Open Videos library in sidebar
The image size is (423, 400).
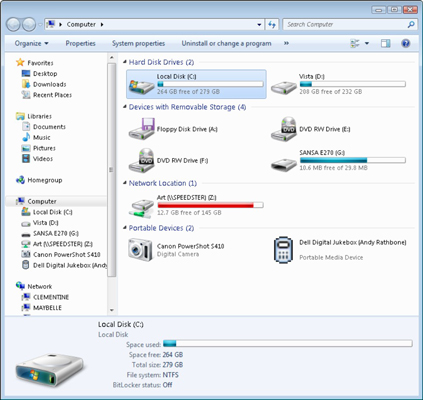(43, 159)
